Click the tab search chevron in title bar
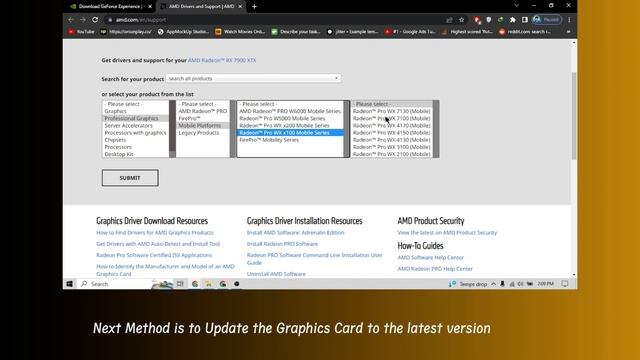 (x=516, y=6)
